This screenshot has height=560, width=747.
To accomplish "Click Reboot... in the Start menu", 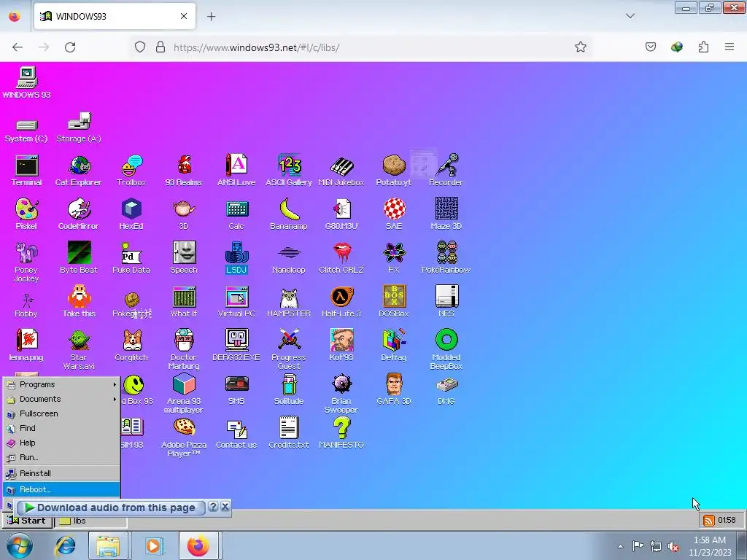I will click(x=61, y=489).
